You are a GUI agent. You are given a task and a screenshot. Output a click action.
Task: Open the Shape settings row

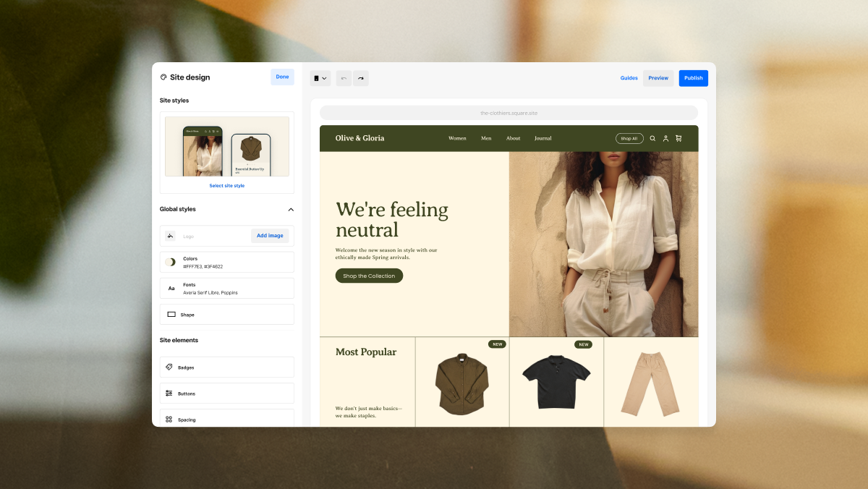pyautogui.click(x=227, y=315)
